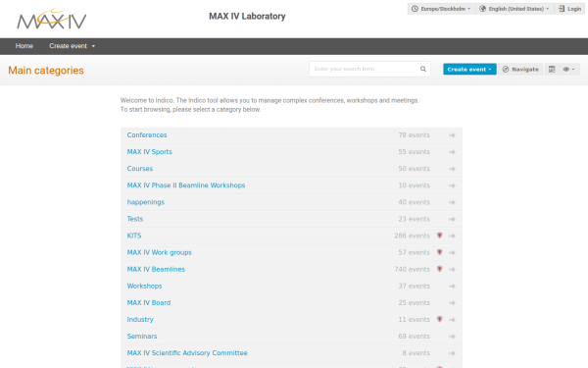Open the blue Create event dropdown button
Image resolution: width=588 pixels, height=368 pixels.
point(469,69)
